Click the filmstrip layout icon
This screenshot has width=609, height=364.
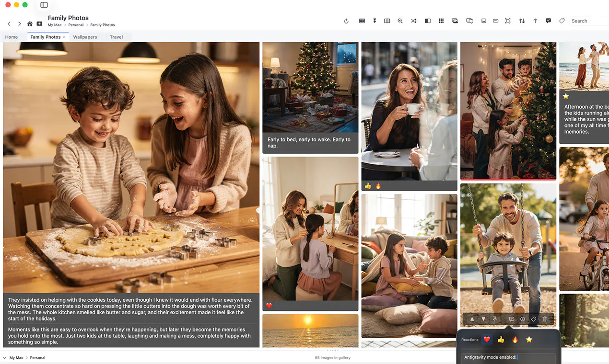pos(362,21)
